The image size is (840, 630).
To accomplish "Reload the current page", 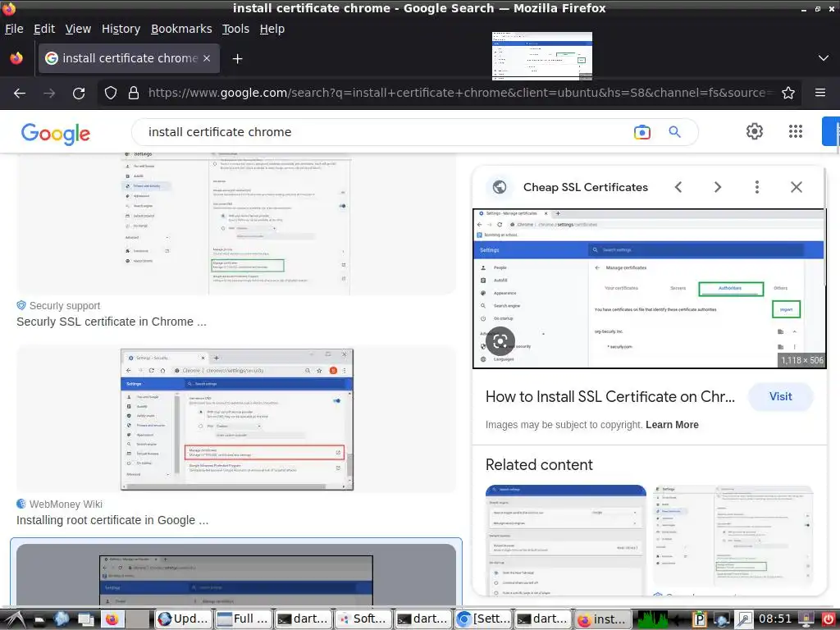I will coord(79,94).
